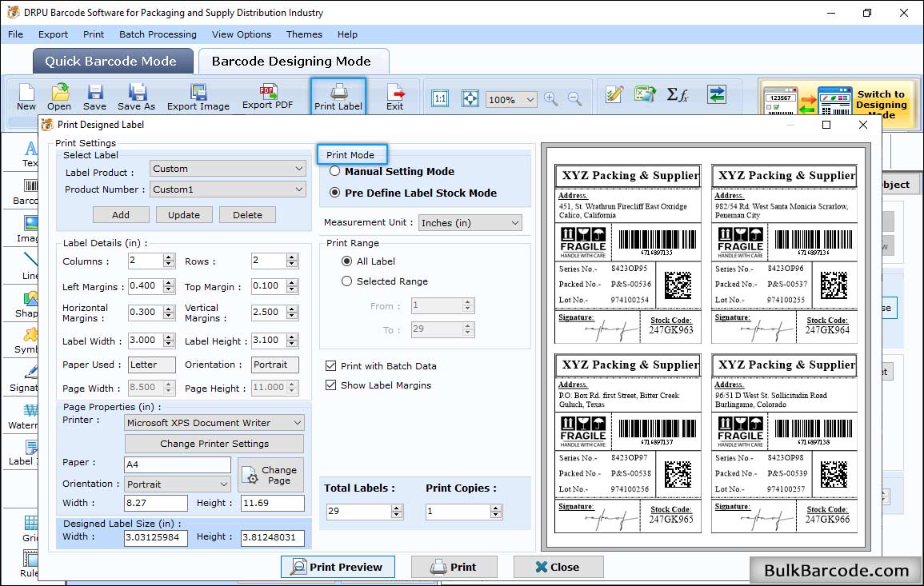Open the Label Product dropdown
Viewport: 924px width, 586px height.
click(228, 169)
